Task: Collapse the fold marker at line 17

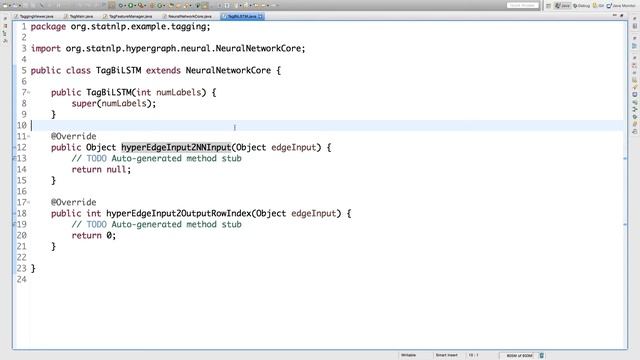Action: pos(29,202)
